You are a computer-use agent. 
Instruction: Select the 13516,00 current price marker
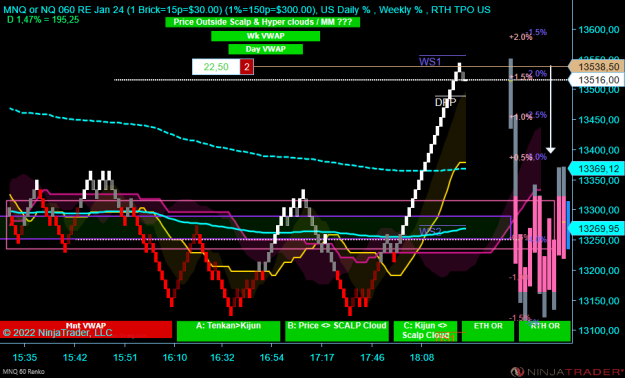596,80
